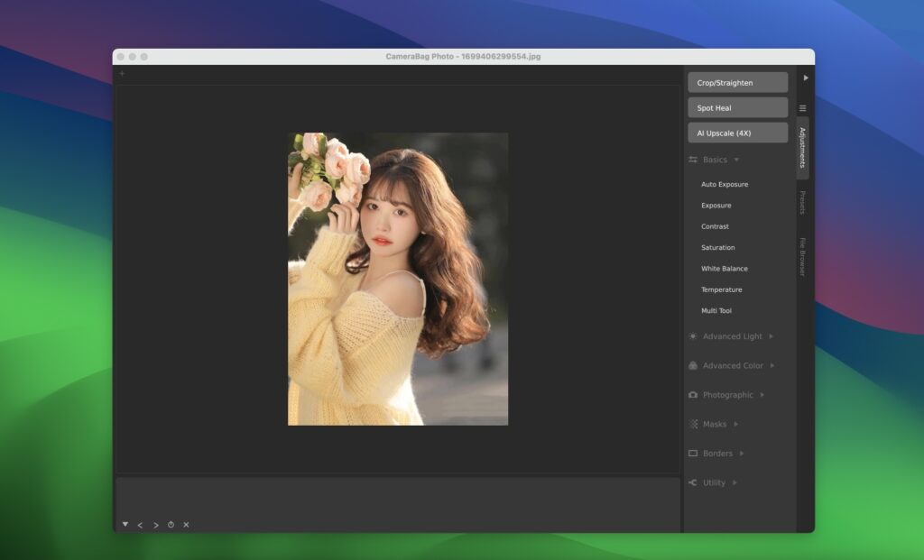Click the hamburger menu icon in sidebar
The width and height of the screenshot is (924, 560).
[x=802, y=108]
